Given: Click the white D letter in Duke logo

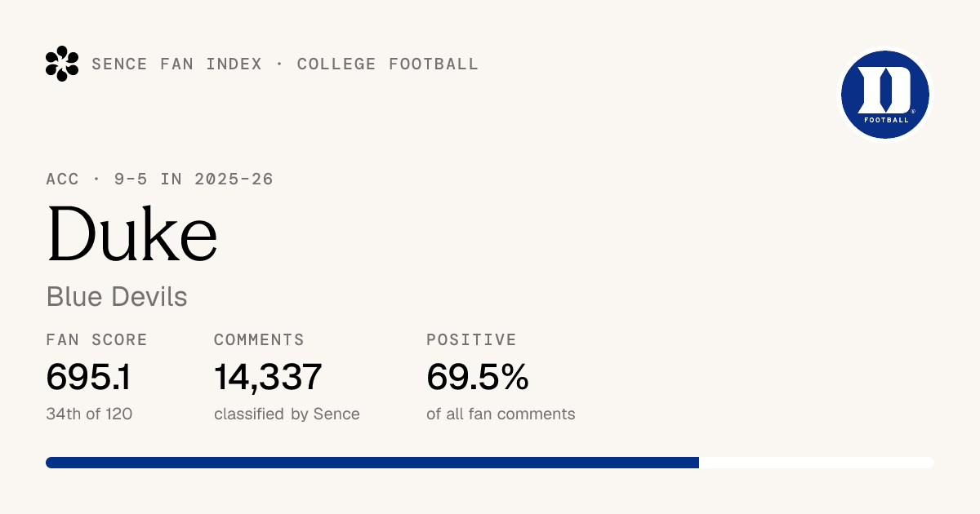Looking at the screenshot, I should (x=885, y=90).
